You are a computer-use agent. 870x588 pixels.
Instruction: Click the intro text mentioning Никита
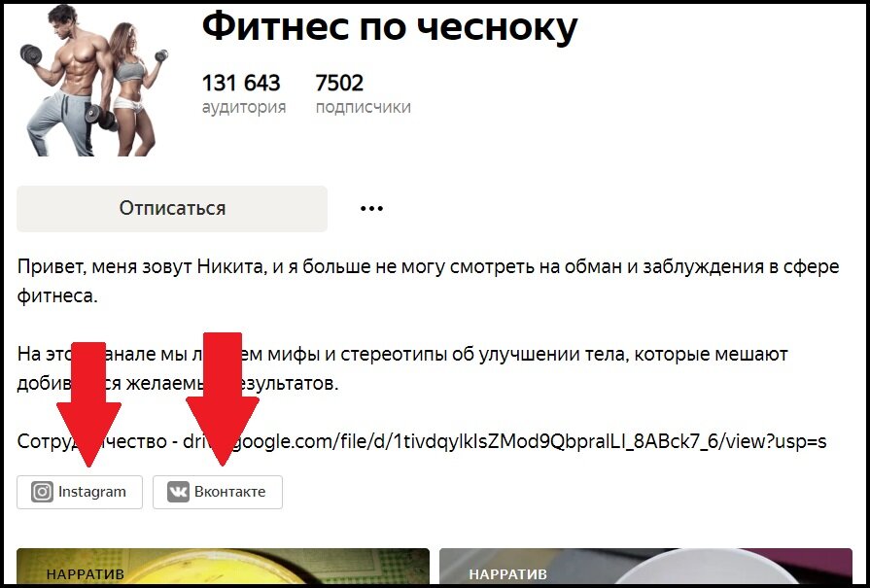428,281
